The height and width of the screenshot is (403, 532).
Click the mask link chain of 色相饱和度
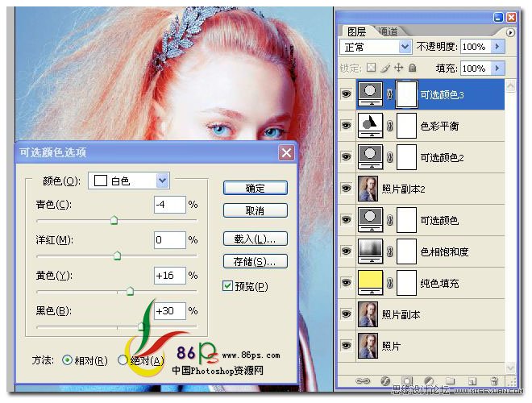(x=389, y=251)
